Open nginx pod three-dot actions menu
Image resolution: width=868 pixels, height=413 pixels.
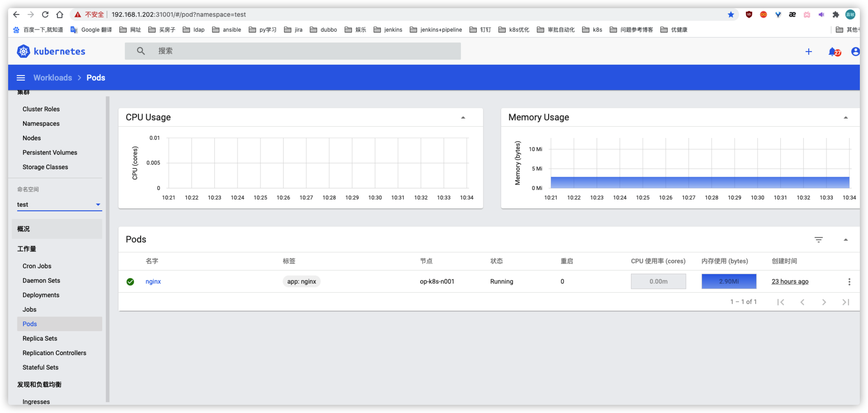pos(849,282)
